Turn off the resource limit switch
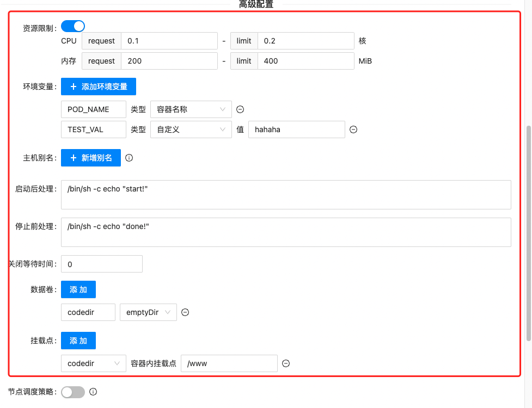 click(73, 26)
